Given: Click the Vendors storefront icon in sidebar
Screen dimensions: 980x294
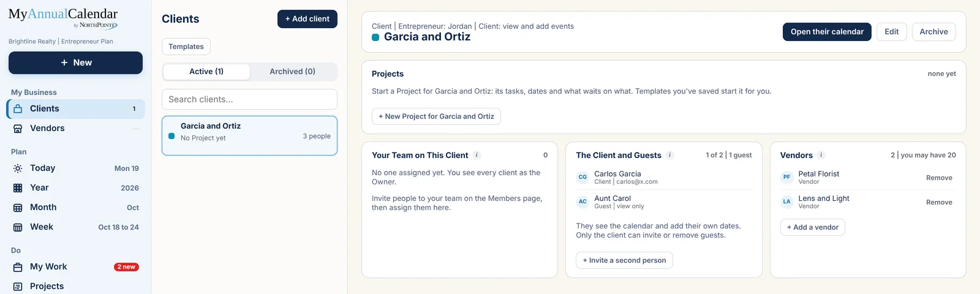Looking at the screenshot, I should pyautogui.click(x=18, y=129).
